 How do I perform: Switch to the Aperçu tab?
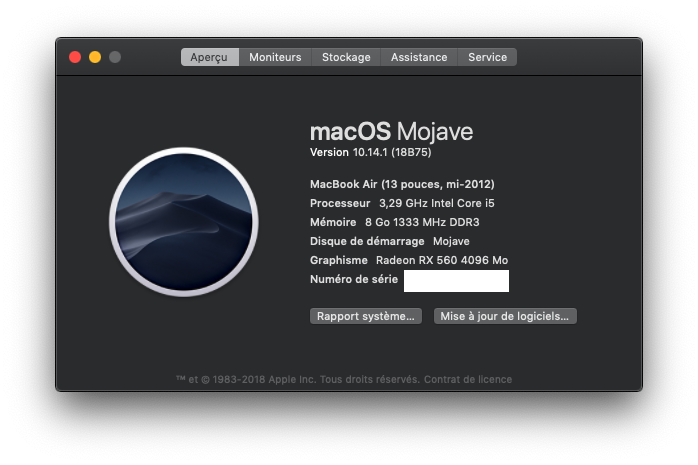pyautogui.click(x=210, y=57)
